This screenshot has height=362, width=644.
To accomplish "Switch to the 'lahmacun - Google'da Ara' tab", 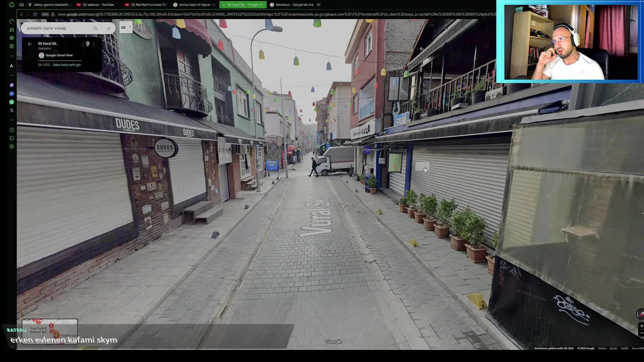I will 291,5.
